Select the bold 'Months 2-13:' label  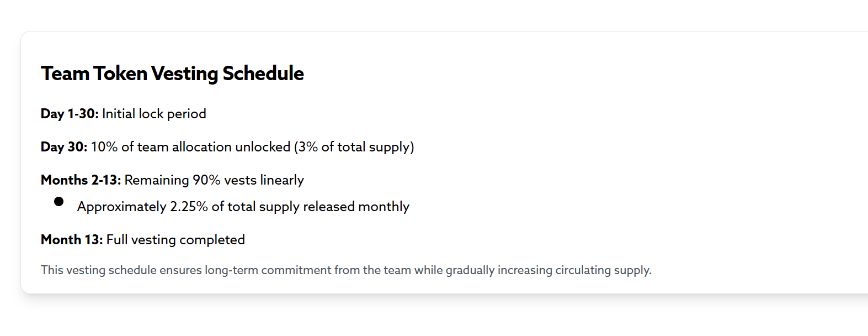(x=81, y=180)
